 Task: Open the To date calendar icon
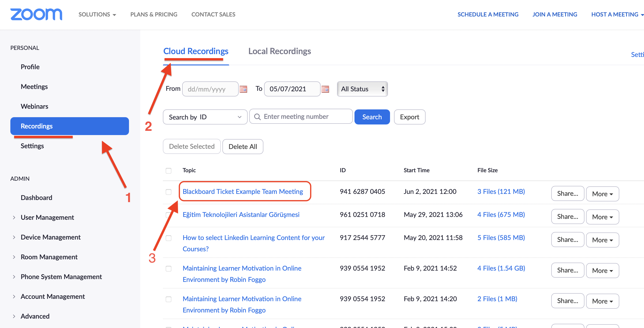pyautogui.click(x=325, y=89)
